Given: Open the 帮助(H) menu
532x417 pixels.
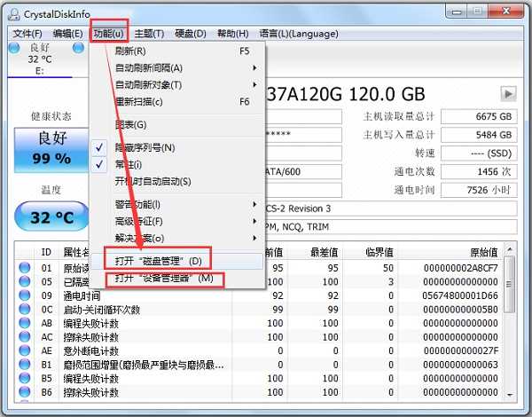Looking at the screenshot, I should coord(232,34).
